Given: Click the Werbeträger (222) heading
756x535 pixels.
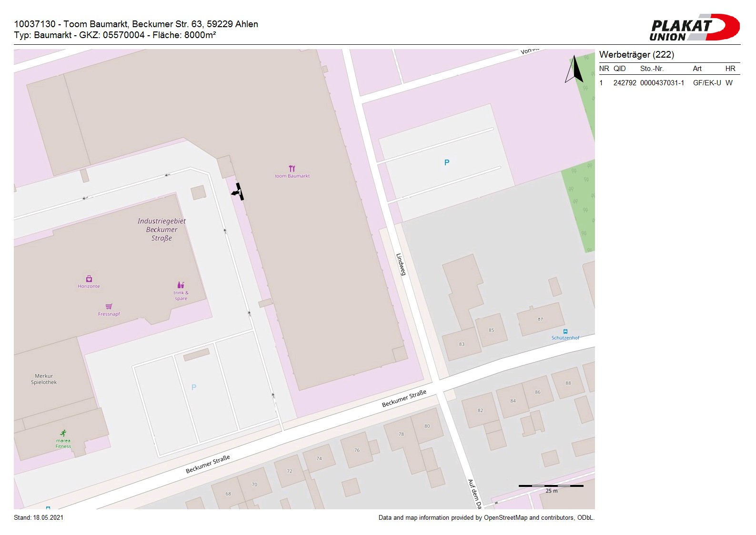Looking at the screenshot, I should (636, 54).
